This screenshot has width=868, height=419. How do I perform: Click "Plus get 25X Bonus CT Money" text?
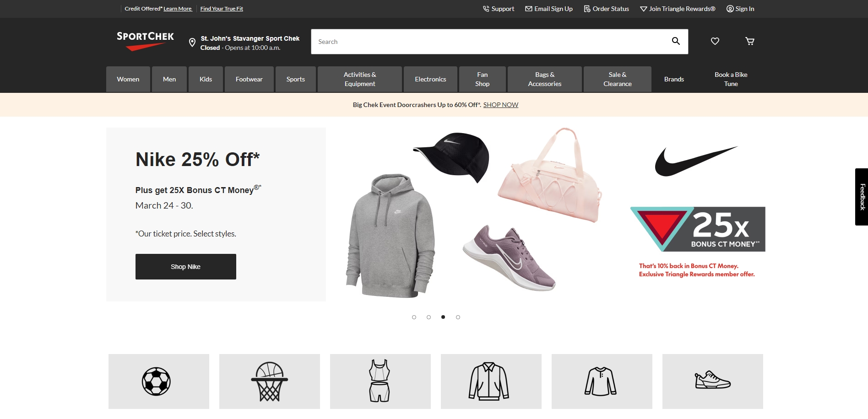click(198, 189)
